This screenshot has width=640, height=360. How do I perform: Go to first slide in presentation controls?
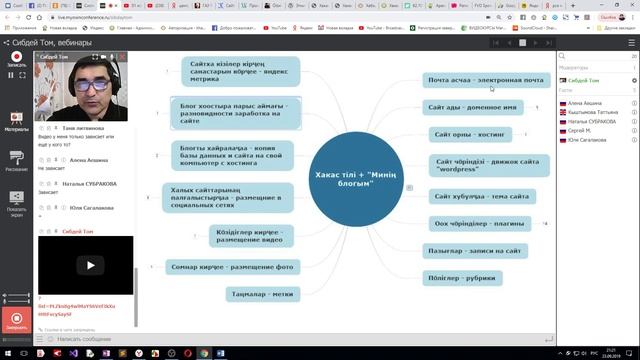[496, 43]
